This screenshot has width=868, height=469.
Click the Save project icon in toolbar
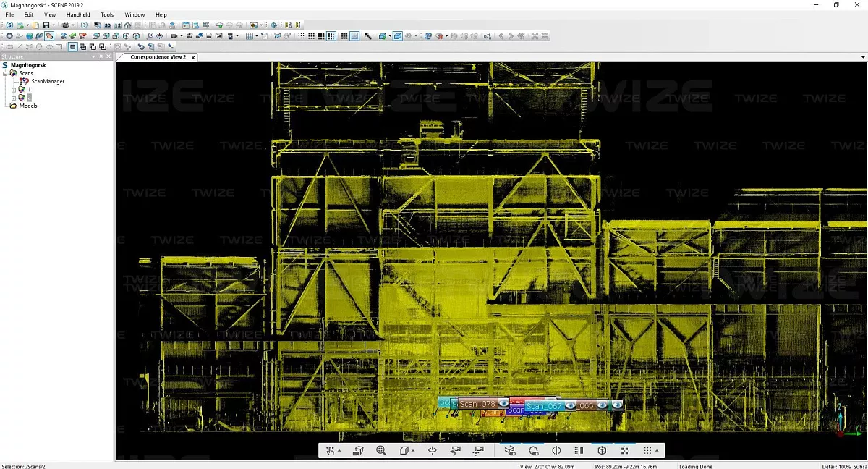point(45,25)
